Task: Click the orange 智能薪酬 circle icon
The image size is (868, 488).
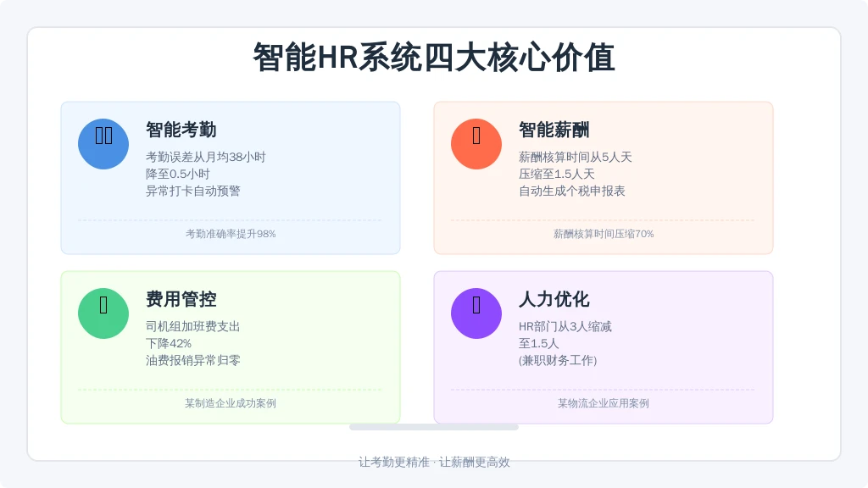Action: [476, 144]
